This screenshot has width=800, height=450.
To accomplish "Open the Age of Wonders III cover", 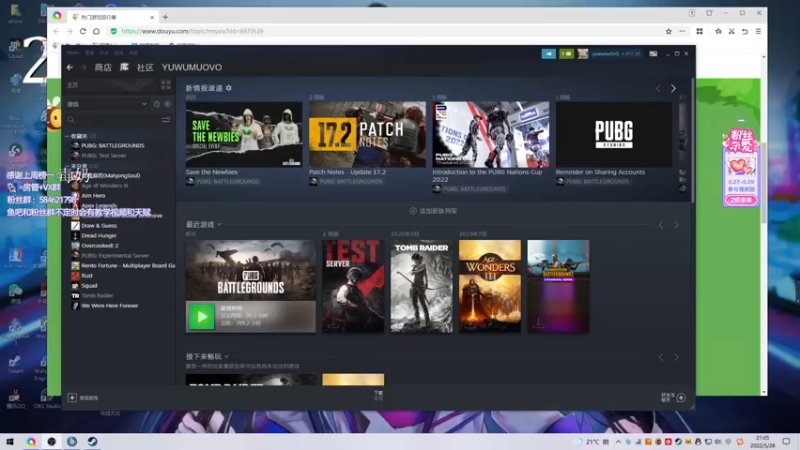I will tap(490, 286).
